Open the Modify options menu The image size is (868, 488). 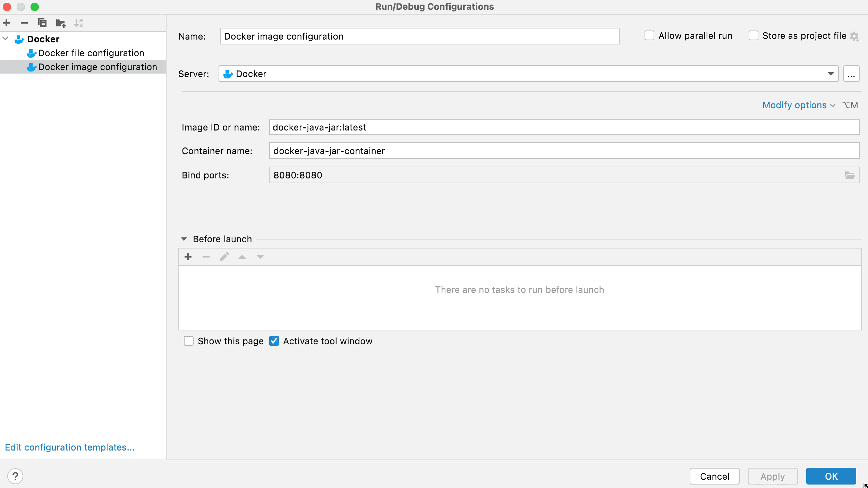click(x=794, y=105)
